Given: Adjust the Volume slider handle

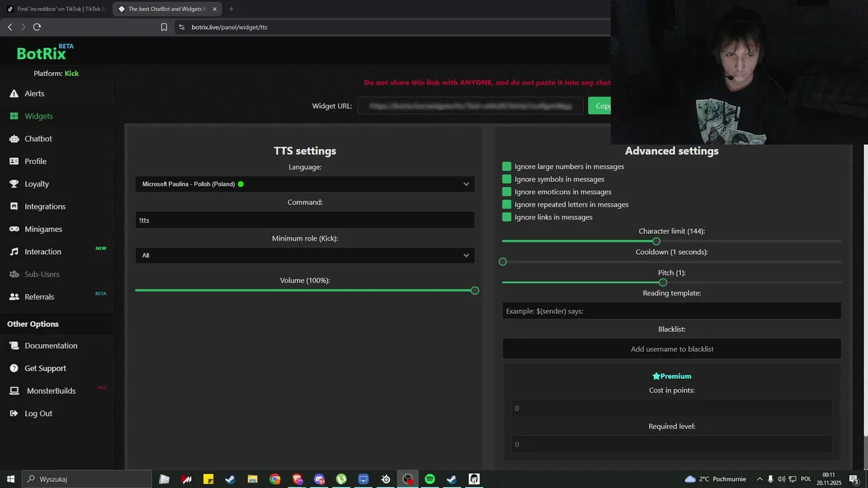Looking at the screenshot, I should (x=475, y=290).
